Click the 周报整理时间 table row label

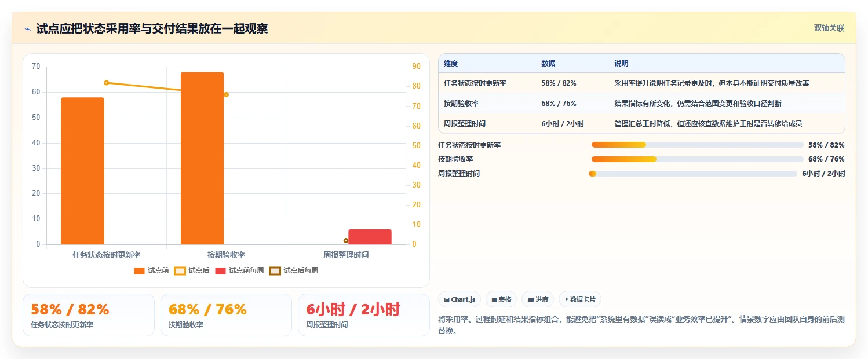tap(465, 124)
